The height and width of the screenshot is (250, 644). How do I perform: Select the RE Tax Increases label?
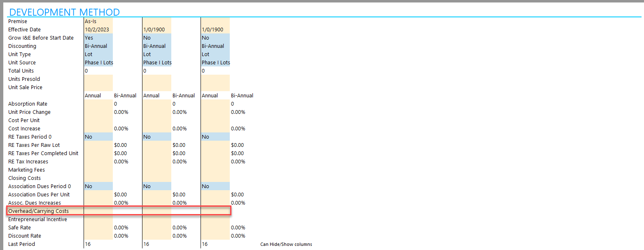point(28,161)
